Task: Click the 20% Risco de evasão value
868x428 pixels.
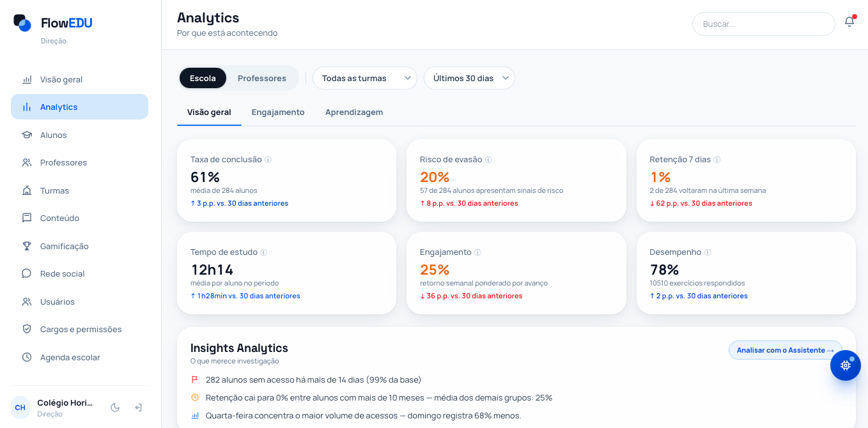Action: tap(435, 177)
